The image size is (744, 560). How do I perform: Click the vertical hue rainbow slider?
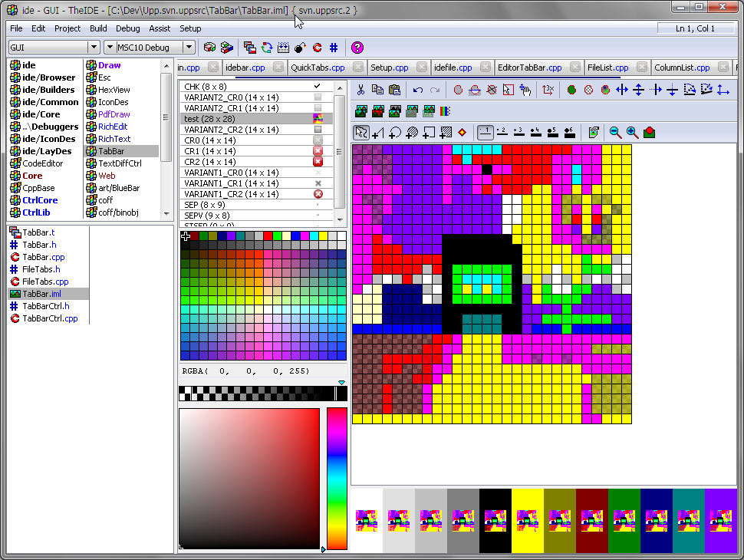pos(337,476)
